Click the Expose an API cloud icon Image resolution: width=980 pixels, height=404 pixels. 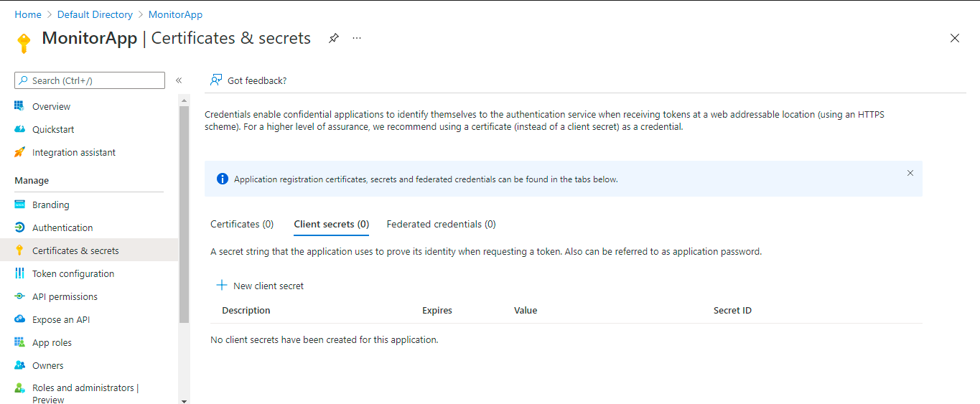click(19, 319)
